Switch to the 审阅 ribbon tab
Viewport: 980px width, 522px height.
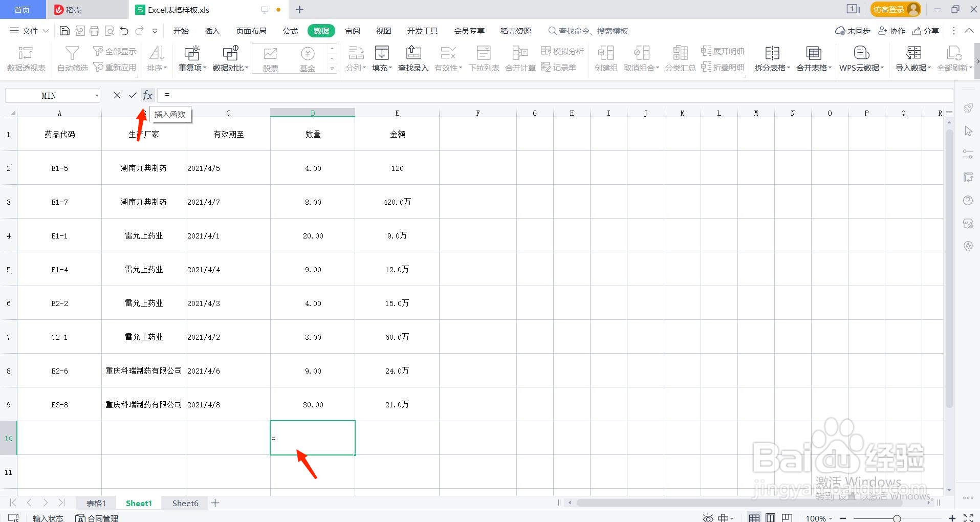click(x=353, y=31)
